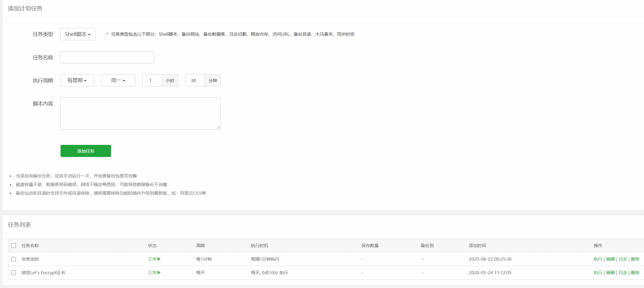The height and width of the screenshot is (288, 644).
Task: Click the 每1分钟 cycle cell
Action: click(204, 259)
